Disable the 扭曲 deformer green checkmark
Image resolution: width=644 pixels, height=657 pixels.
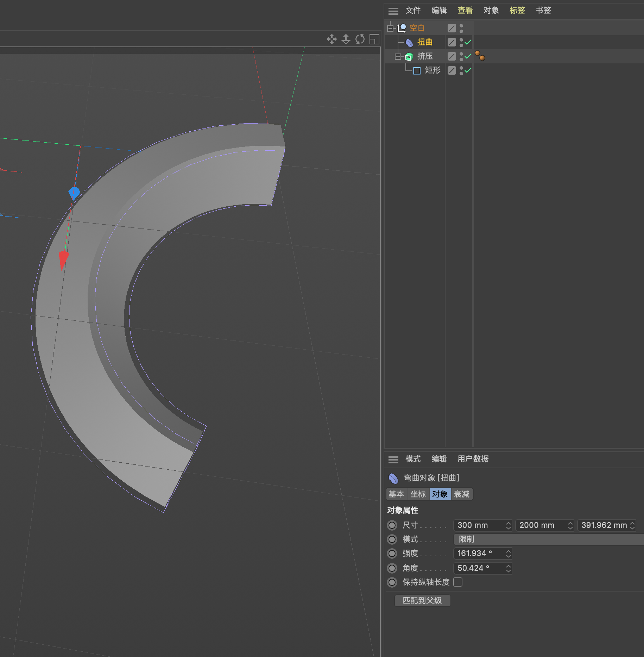tap(468, 42)
